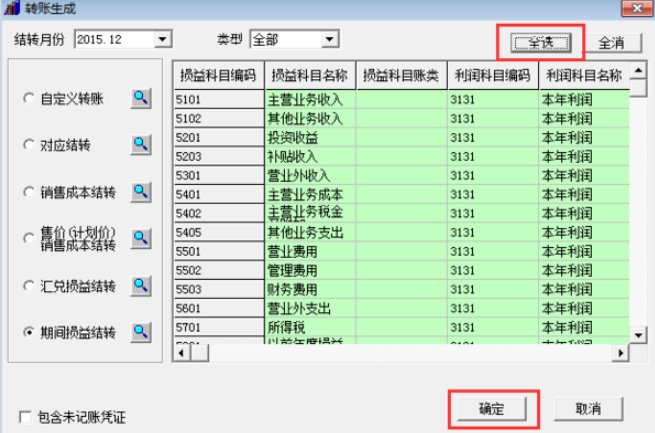Select the 售价(计划价)销售成本结转 radio option
The image size is (655, 433).
click(x=28, y=238)
